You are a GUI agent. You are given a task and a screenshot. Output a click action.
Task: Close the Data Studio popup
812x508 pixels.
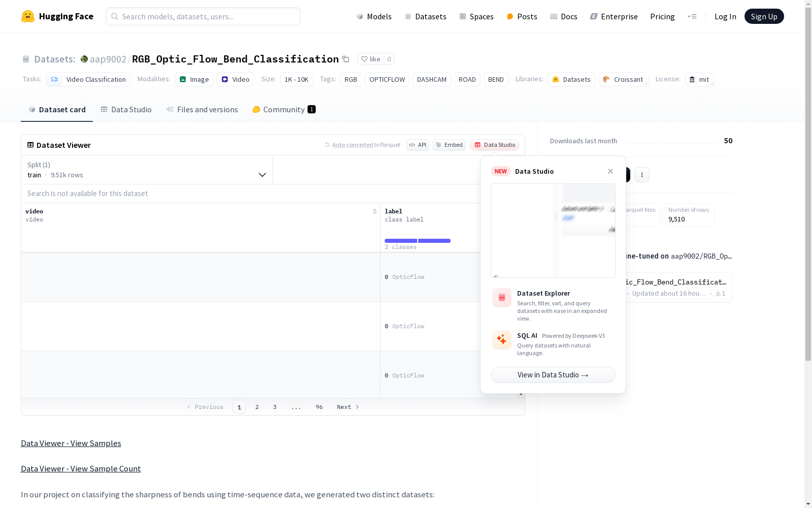click(x=611, y=171)
